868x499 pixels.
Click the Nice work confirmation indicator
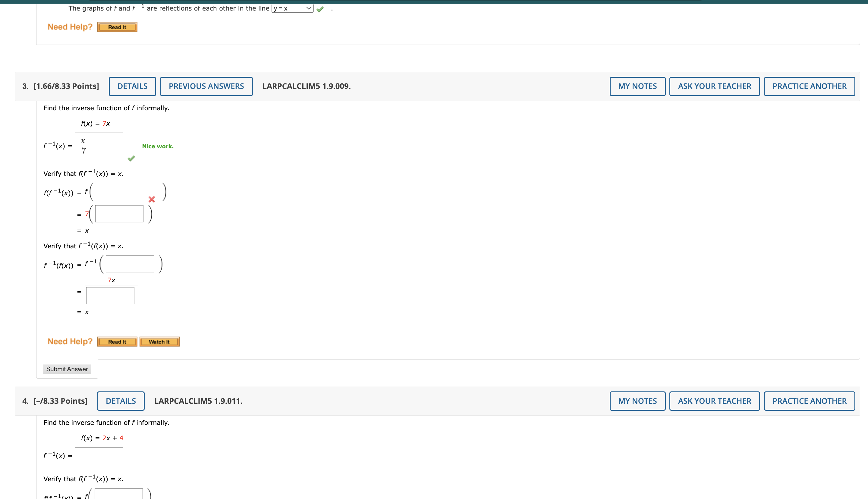(x=157, y=146)
